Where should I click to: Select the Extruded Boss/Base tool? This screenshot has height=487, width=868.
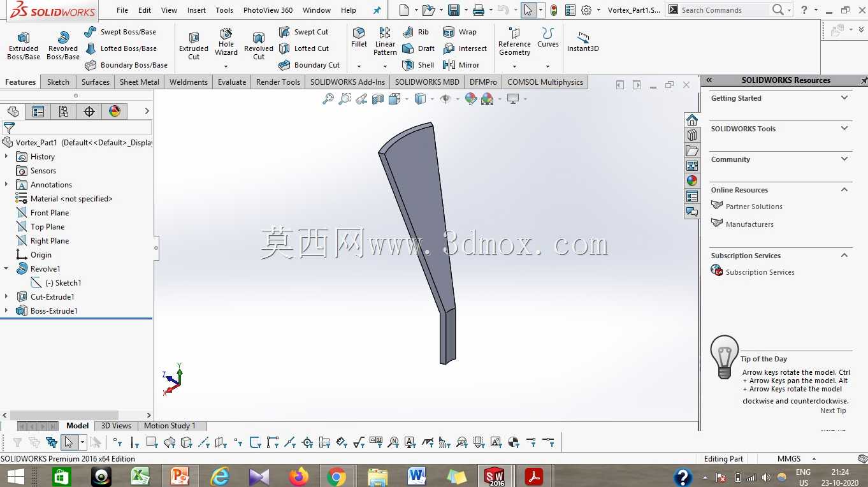pyautogui.click(x=24, y=45)
